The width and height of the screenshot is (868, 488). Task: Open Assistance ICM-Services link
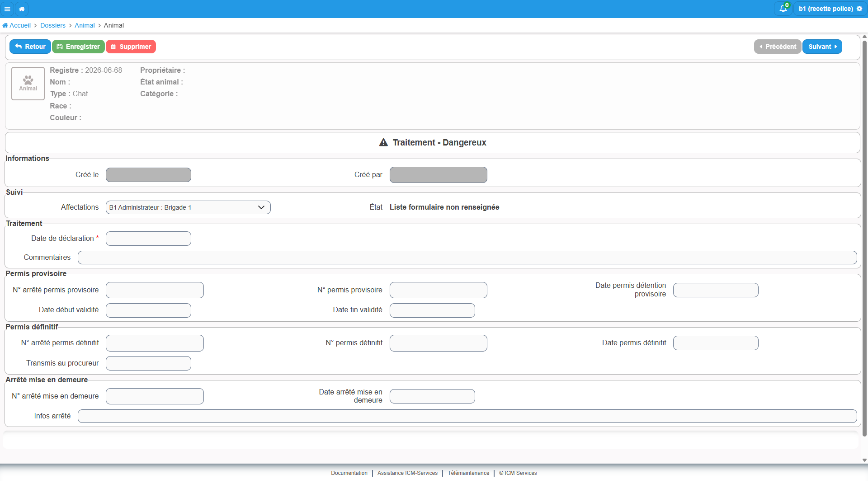click(407, 473)
